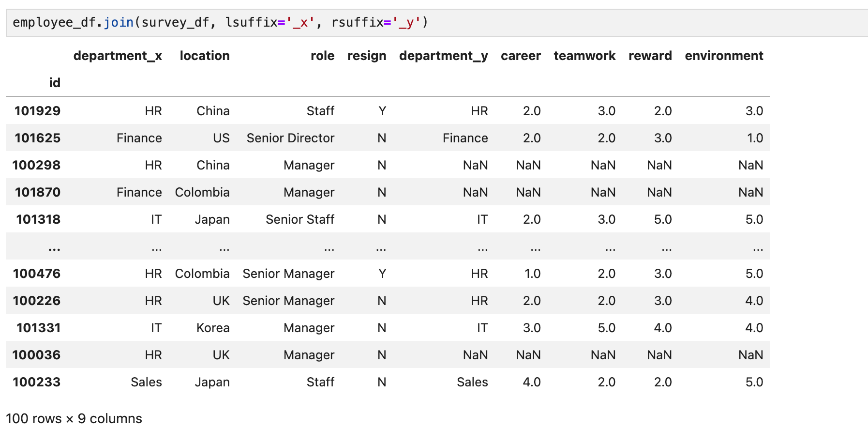
Task: Click the role column header
Action: point(322,56)
